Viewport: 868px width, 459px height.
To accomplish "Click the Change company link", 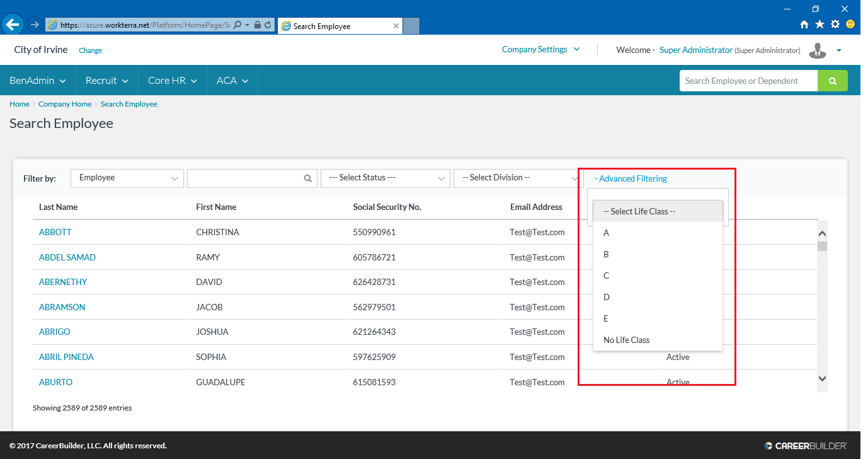I will [90, 50].
